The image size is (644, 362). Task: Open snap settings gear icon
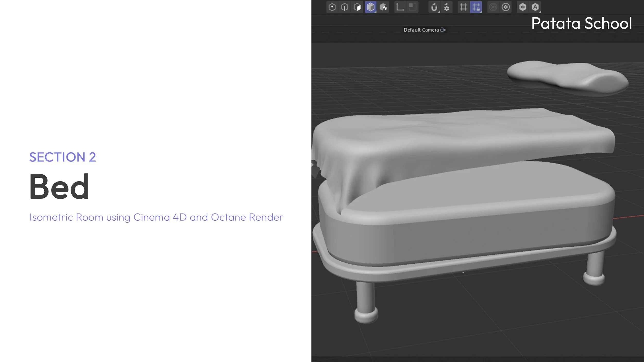click(447, 7)
